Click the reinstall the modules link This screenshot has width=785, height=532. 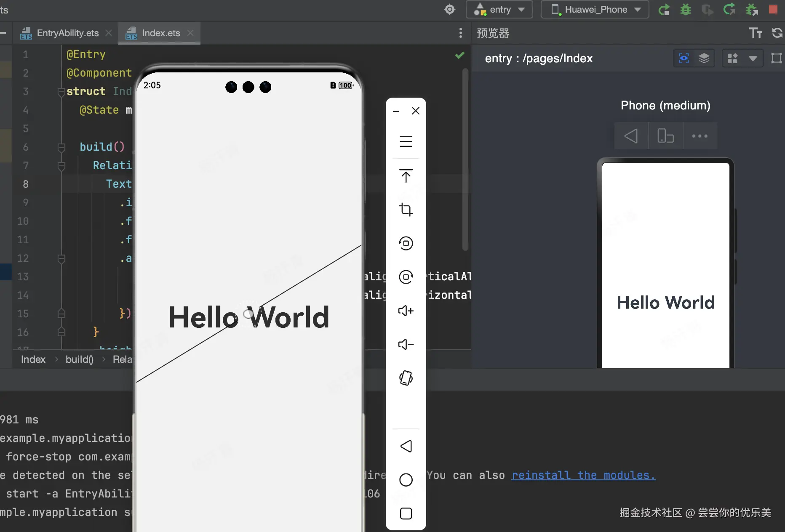583,475
